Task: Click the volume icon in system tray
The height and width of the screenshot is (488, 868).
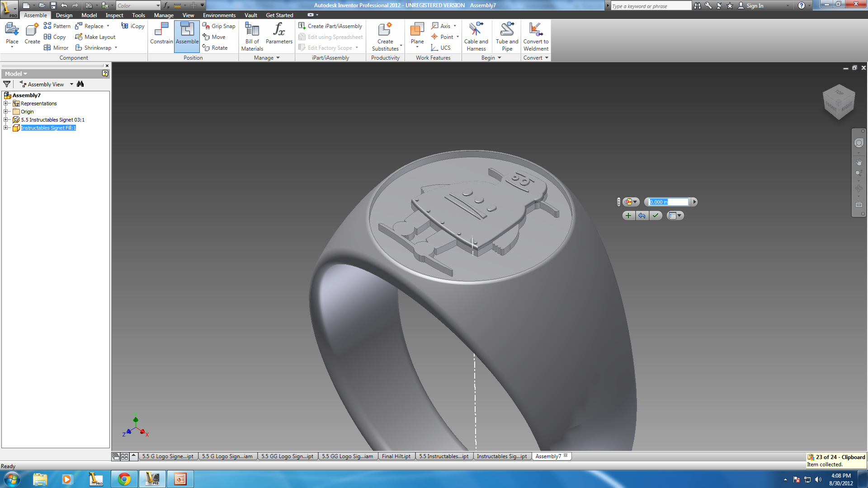Action: click(818, 479)
